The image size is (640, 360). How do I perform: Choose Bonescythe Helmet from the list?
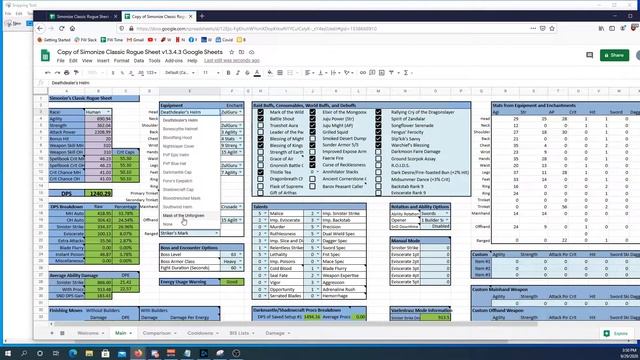click(180, 129)
